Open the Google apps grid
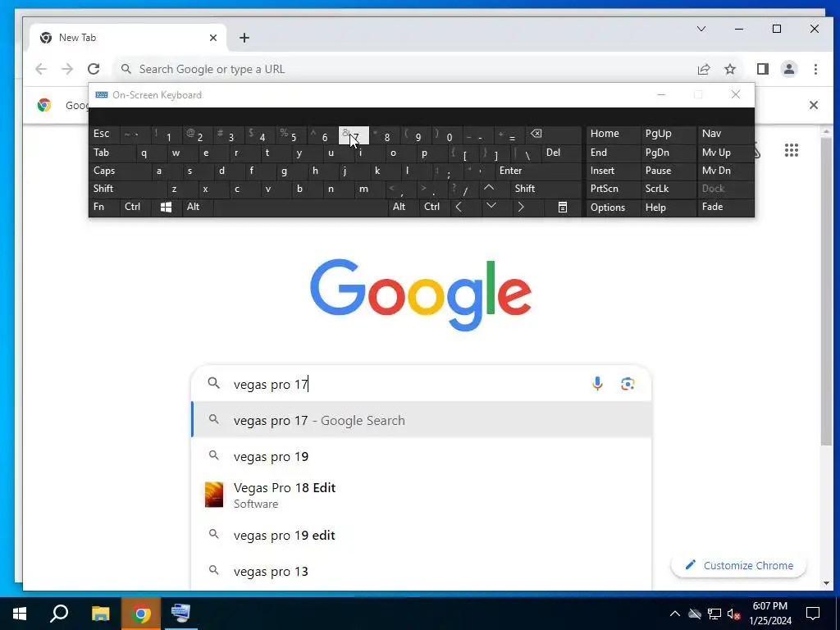The height and width of the screenshot is (630, 840). (x=792, y=151)
